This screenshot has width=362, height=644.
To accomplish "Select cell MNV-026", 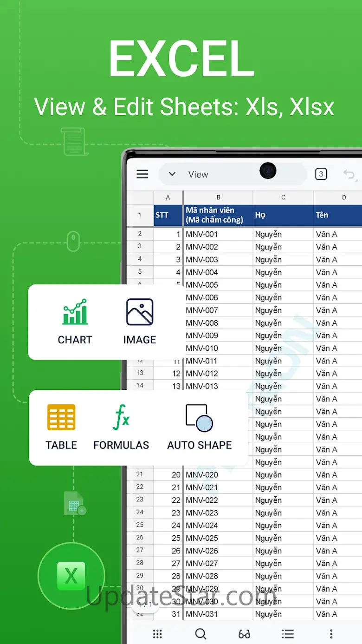I will 219,551.
